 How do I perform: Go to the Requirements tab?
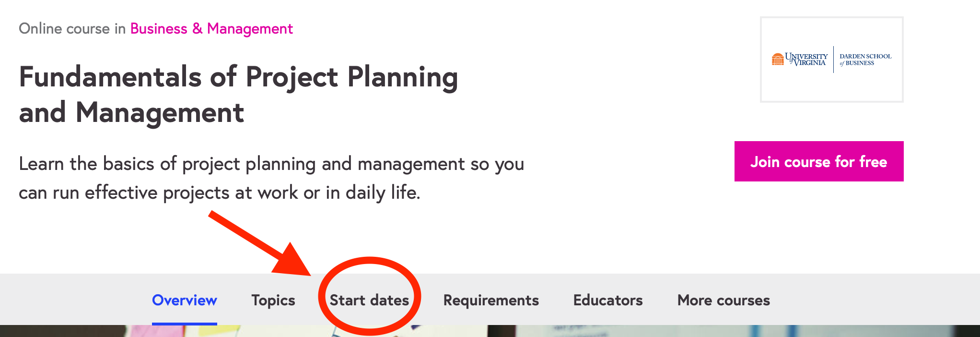pyautogui.click(x=491, y=300)
